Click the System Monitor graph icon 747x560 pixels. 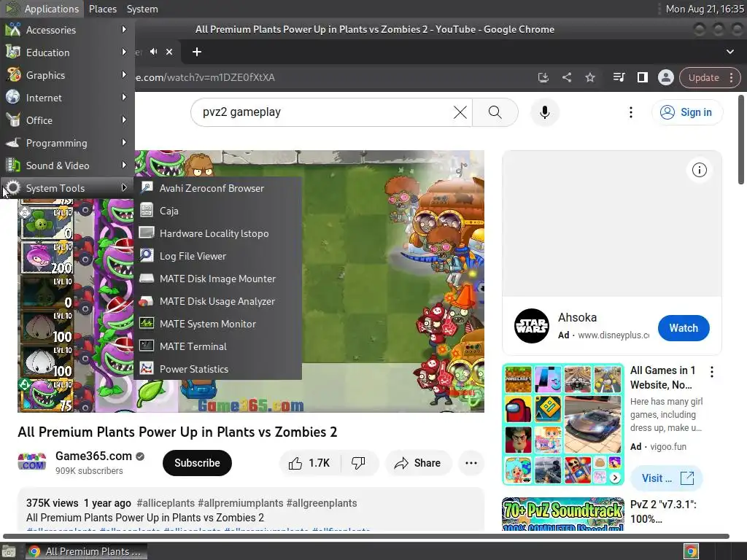pyautogui.click(x=146, y=323)
